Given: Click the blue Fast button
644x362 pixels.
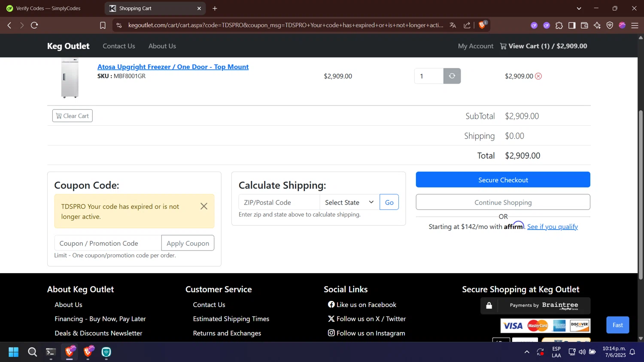Looking at the screenshot, I should tap(618, 325).
